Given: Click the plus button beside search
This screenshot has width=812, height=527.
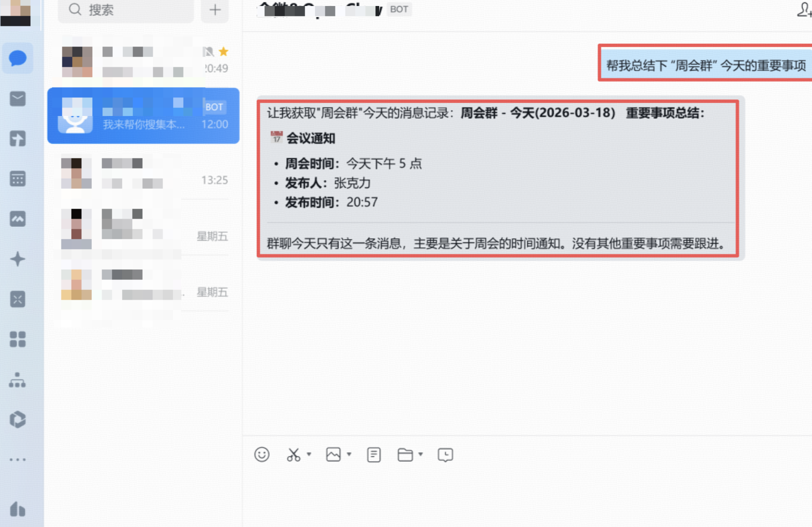Looking at the screenshot, I should coord(215,10).
